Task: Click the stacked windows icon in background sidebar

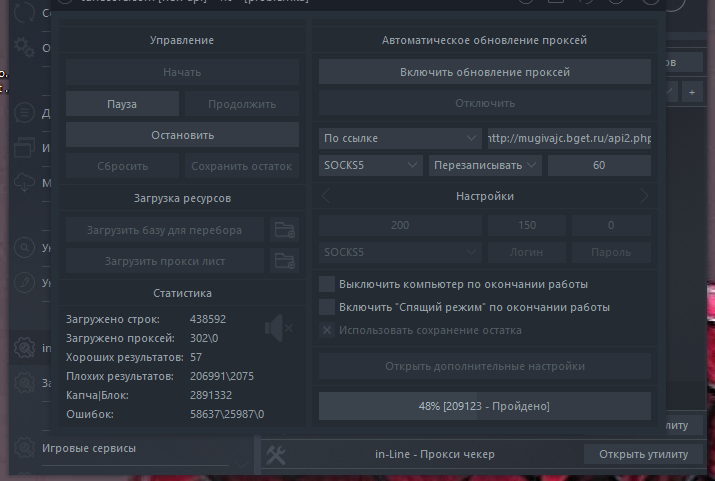Action: (x=24, y=148)
